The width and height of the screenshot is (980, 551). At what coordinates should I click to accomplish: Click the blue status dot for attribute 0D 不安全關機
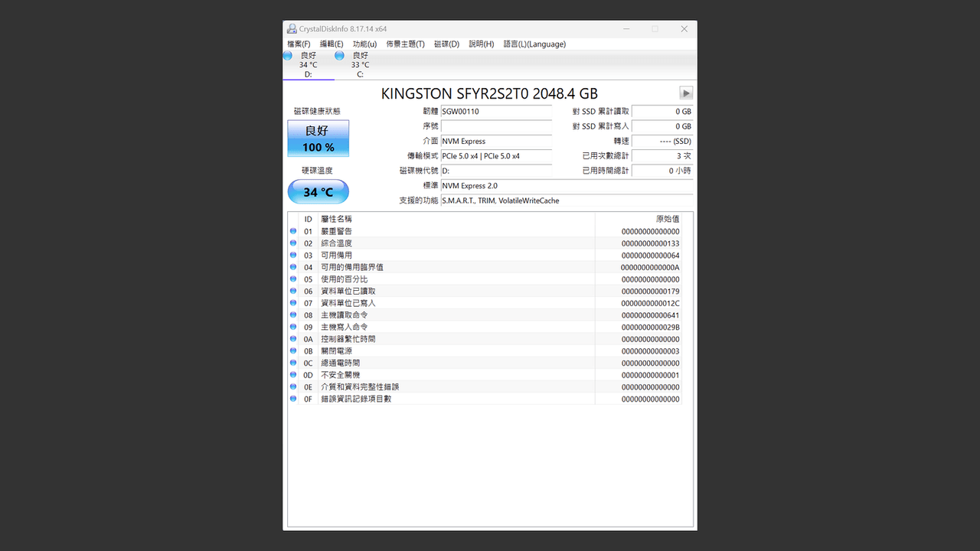293,375
